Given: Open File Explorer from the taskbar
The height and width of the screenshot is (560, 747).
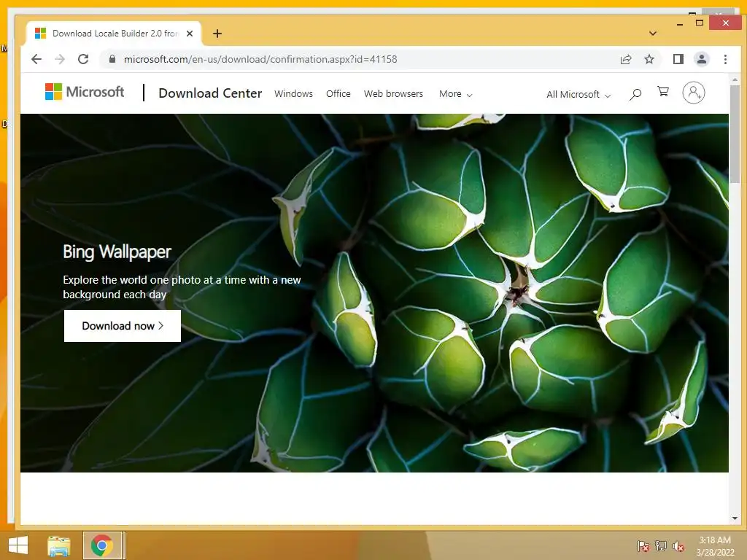Looking at the screenshot, I should click(x=59, y=545).
